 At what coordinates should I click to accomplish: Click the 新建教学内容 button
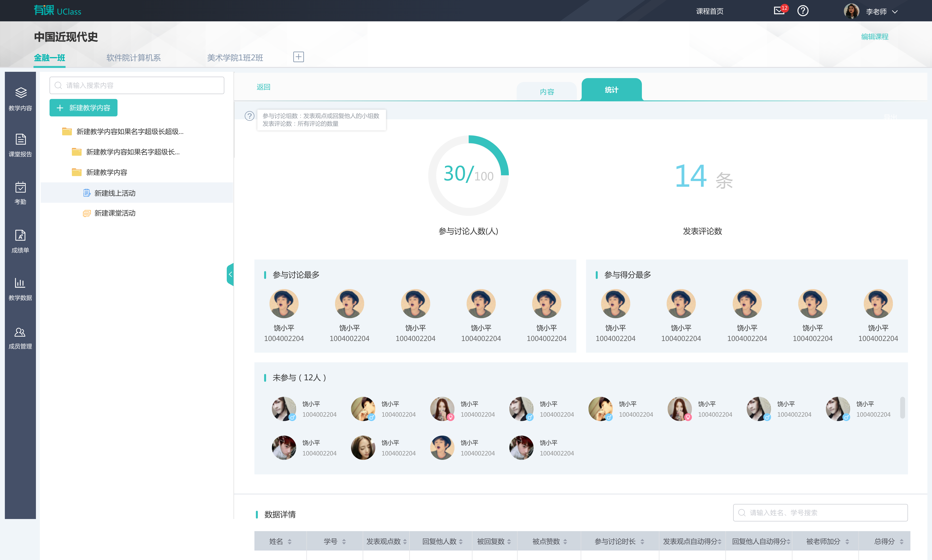tap(84, 108)
